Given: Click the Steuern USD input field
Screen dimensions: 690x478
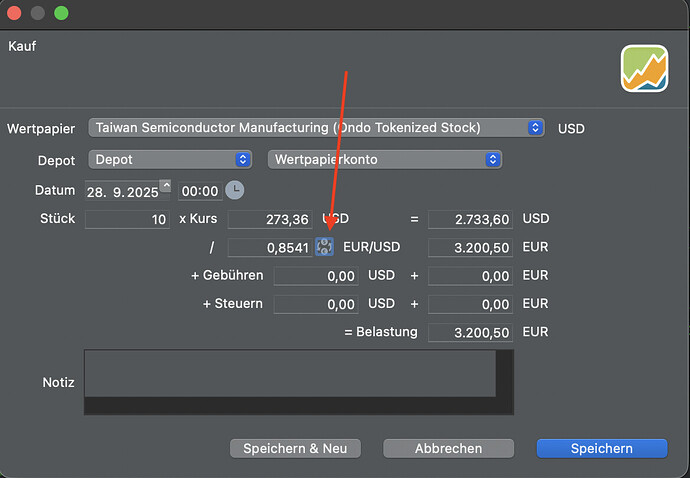Looking at the screenshot, I should tap(315, 304).
